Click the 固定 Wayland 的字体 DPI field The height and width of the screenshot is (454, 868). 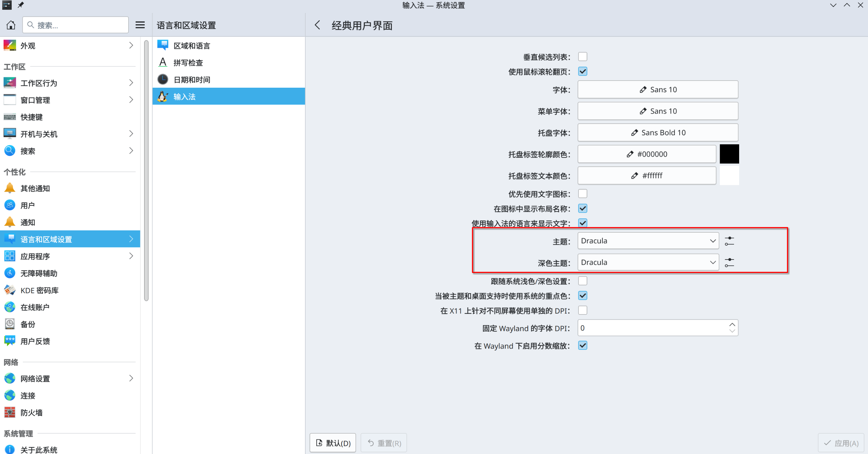pyautogui.click(x=658, y=328)
